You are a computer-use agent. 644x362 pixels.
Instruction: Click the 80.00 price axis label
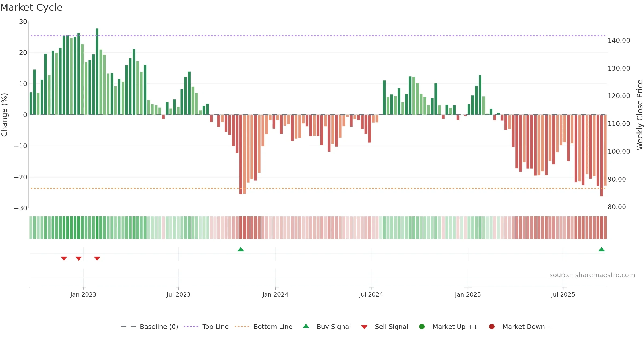(x=617, y=207)
